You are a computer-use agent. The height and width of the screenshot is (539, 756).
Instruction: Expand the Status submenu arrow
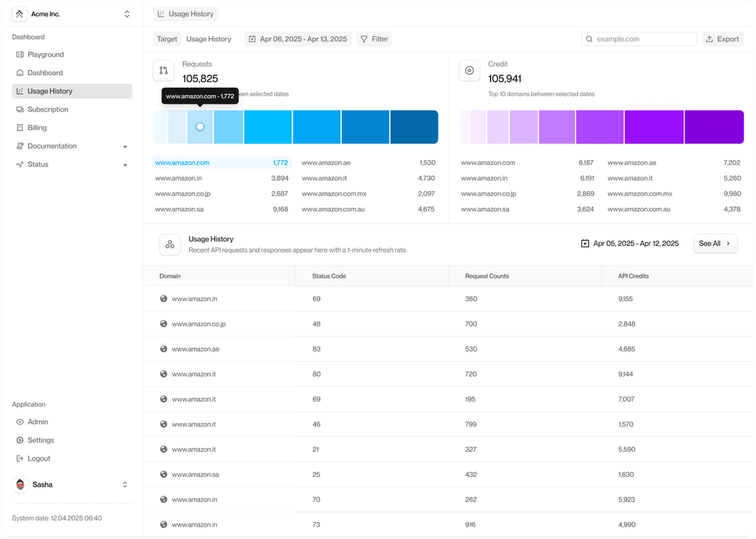tap(126, 165)
